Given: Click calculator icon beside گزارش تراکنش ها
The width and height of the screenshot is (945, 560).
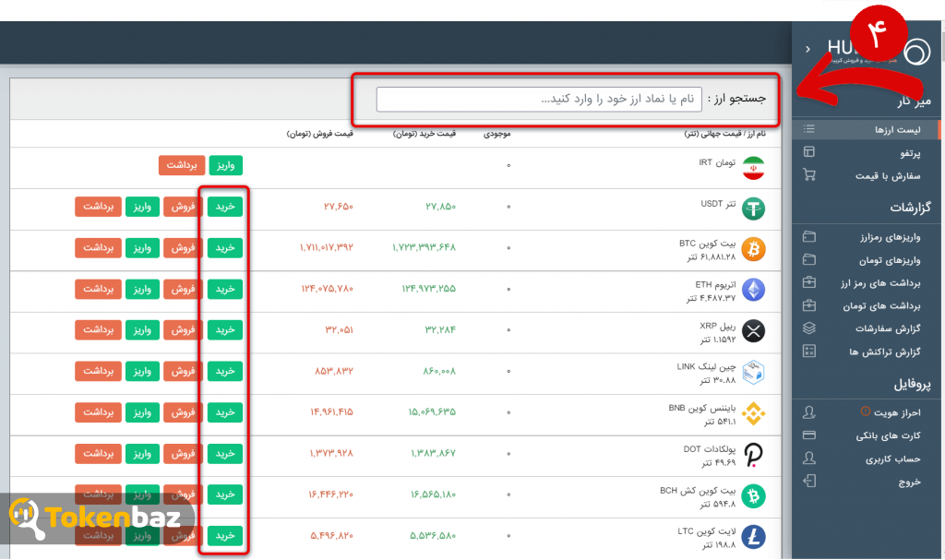Looking at the screenshot, I should pyautogui.click(x=809, y=351).
